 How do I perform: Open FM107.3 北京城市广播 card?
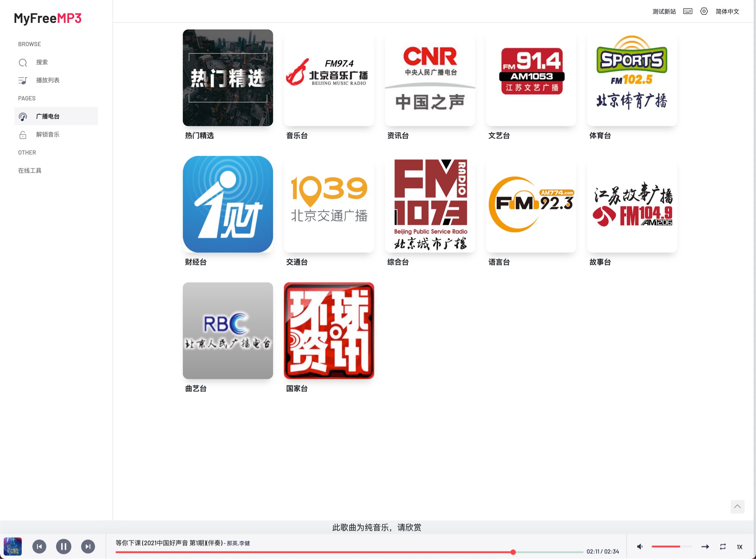pos(430,204)
